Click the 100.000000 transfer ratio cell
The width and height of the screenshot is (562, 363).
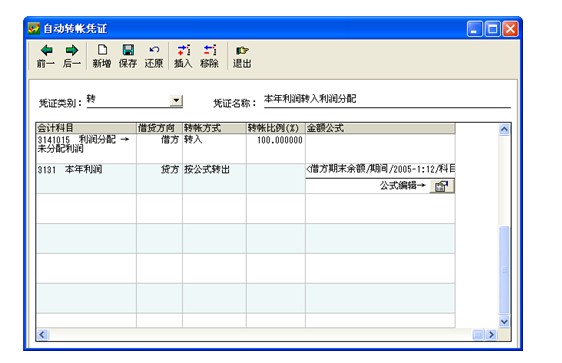pyautogui.click(x=276, y=149)
